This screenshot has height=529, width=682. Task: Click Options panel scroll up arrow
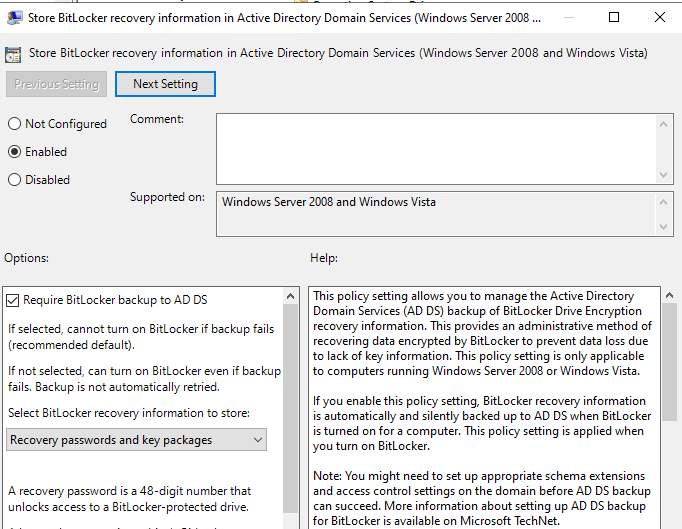click(x=291, y=297)
